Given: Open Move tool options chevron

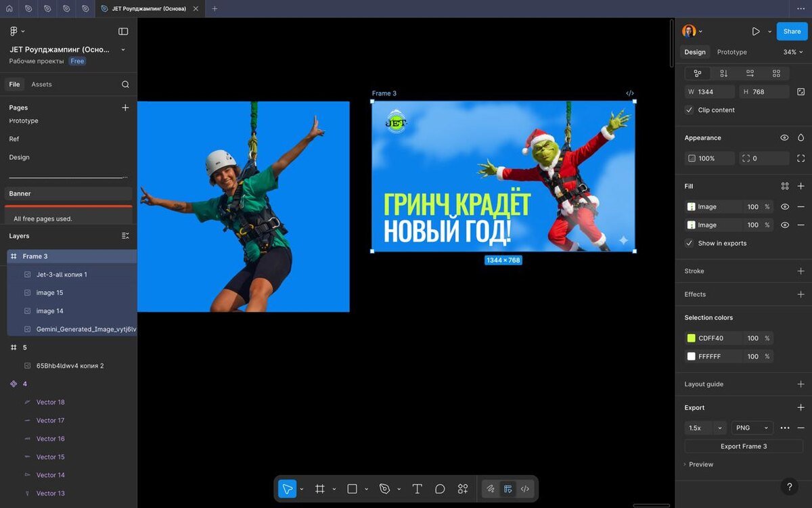Looking at the screenshot, I should [302, 489].
